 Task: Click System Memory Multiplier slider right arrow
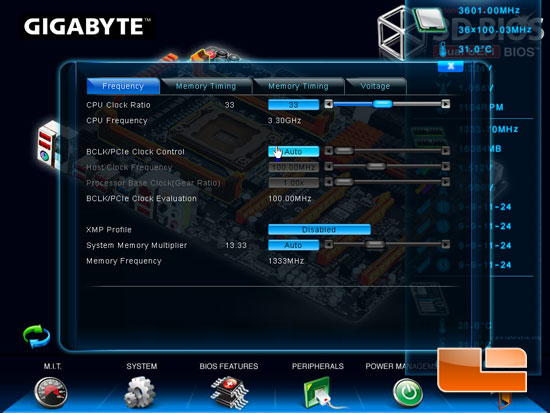[445, 244]
